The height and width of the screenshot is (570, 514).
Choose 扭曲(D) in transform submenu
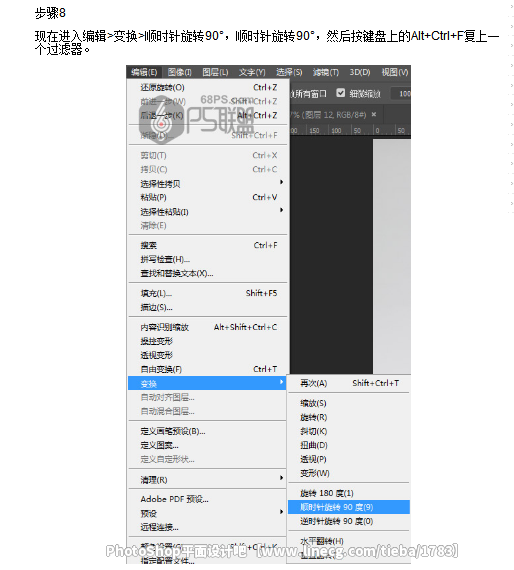tap(349, 445)
